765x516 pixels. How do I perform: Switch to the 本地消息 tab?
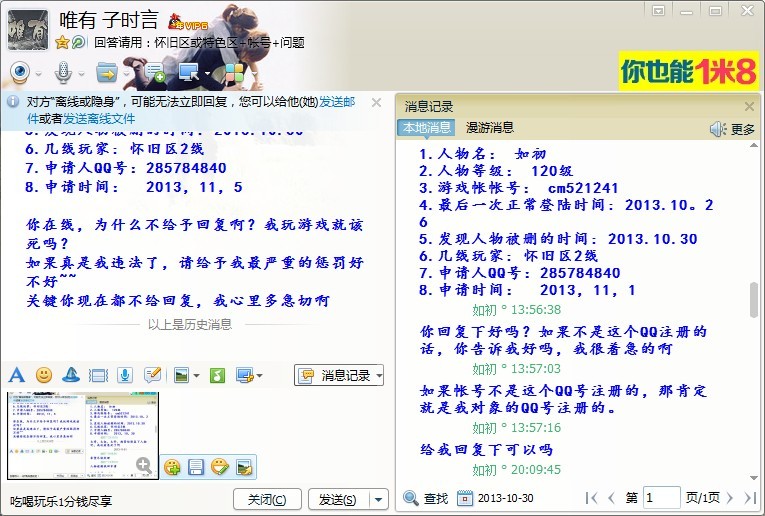click(426, 127)
